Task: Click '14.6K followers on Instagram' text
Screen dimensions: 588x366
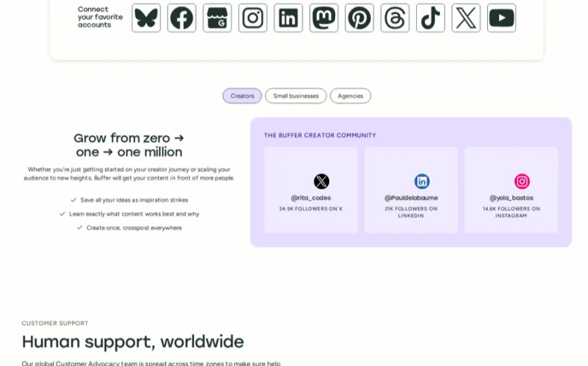Action: pyautogui.click(x=511, y=212)
